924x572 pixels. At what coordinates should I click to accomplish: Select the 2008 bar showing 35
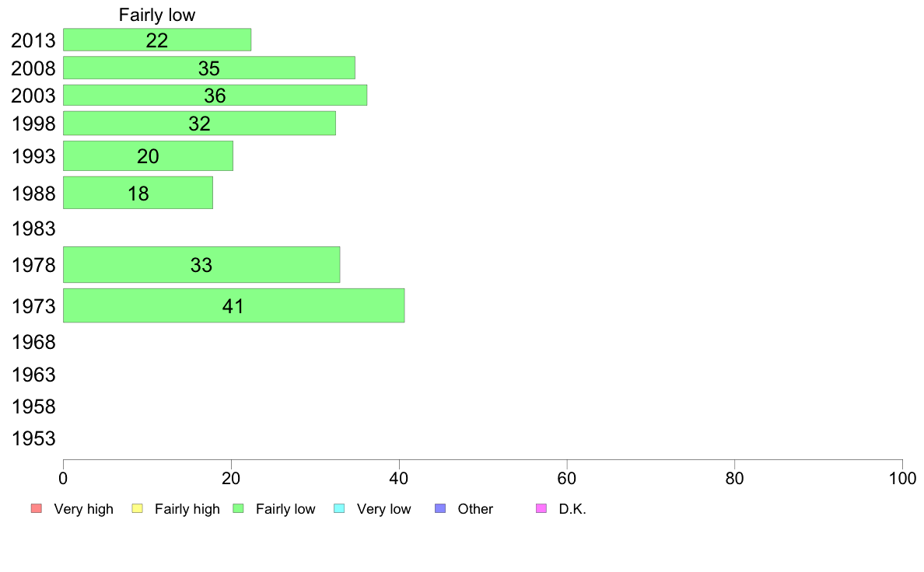coord(209,68)
